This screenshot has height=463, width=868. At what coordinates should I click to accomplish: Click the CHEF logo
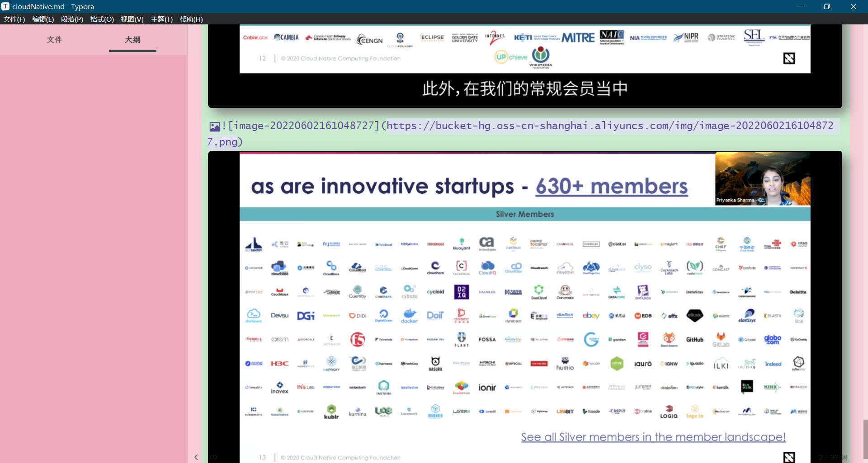[x=721, y=243]
